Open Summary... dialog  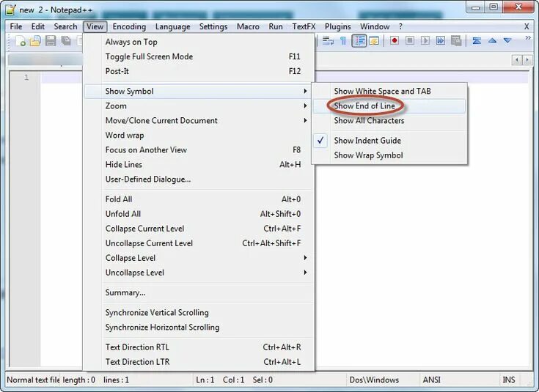click(x=199, y=292)
